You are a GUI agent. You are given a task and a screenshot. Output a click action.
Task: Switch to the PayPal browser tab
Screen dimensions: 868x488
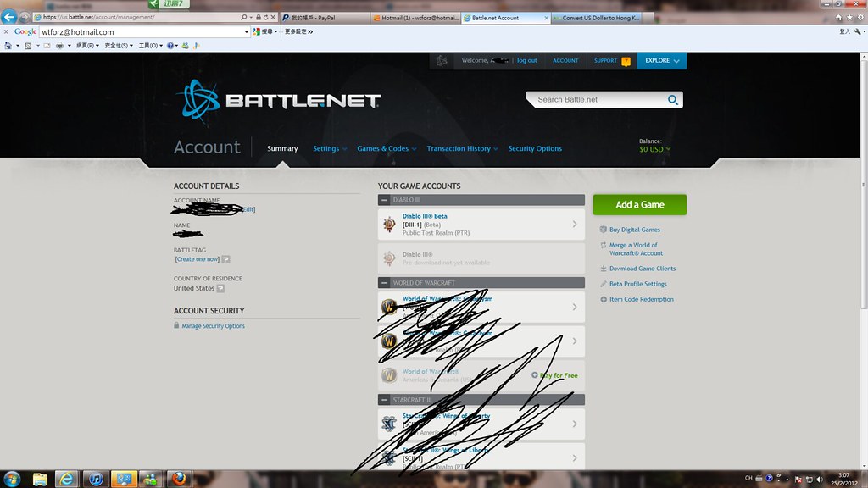click(x=325, y=18)
